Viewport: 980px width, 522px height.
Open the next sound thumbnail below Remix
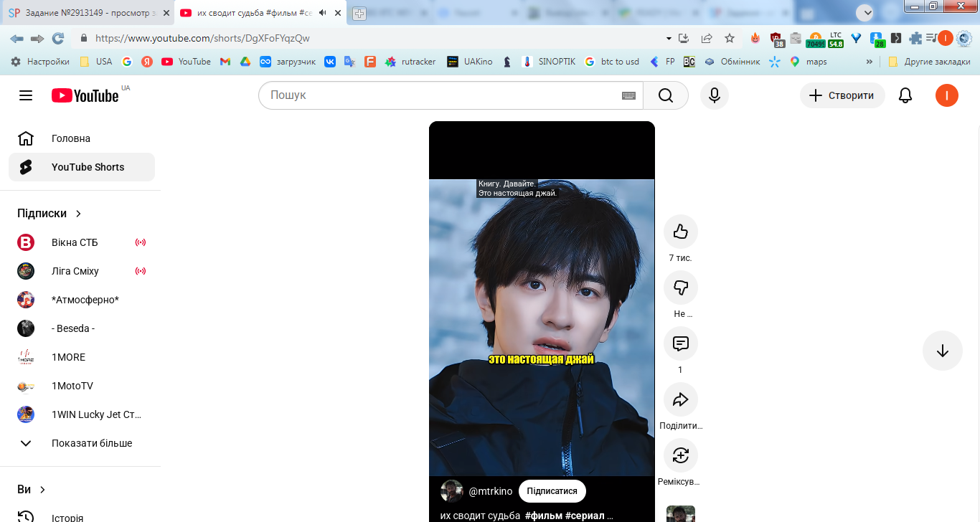(681, 513)
